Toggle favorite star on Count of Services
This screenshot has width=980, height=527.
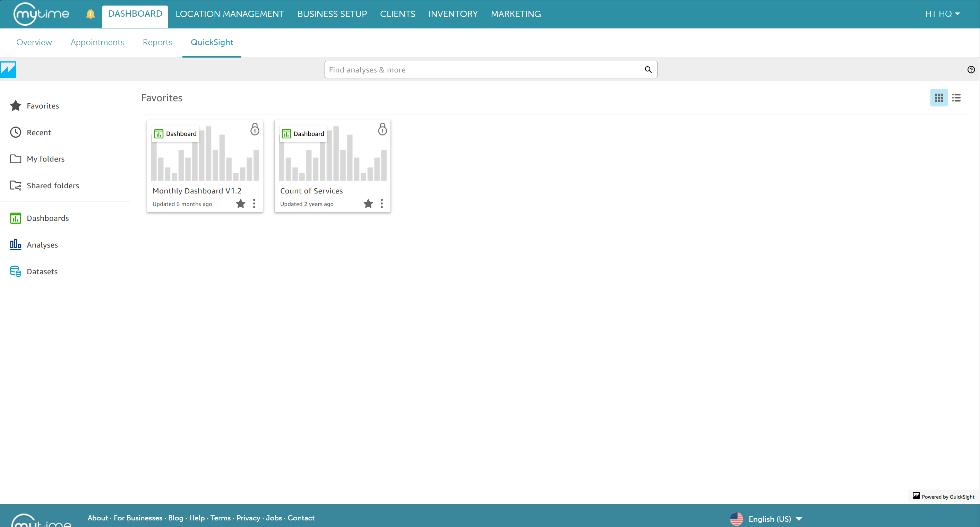(x=368, y=204)
